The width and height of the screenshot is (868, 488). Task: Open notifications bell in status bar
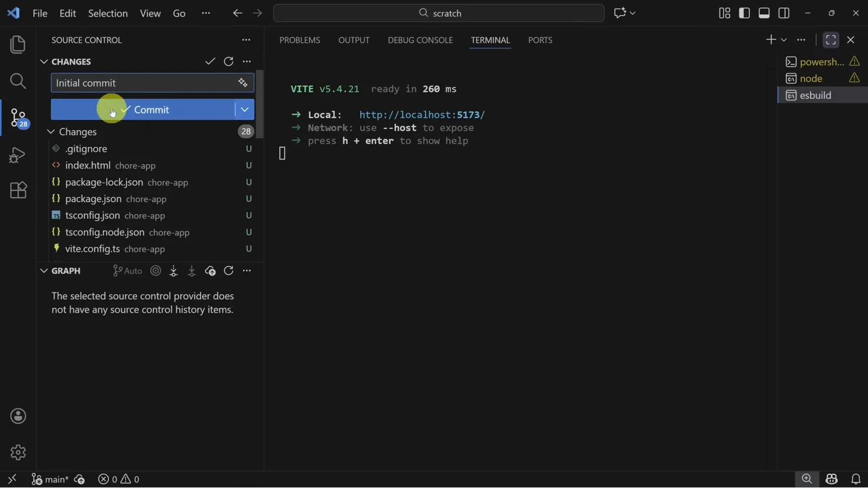click(x=856, y=479)
